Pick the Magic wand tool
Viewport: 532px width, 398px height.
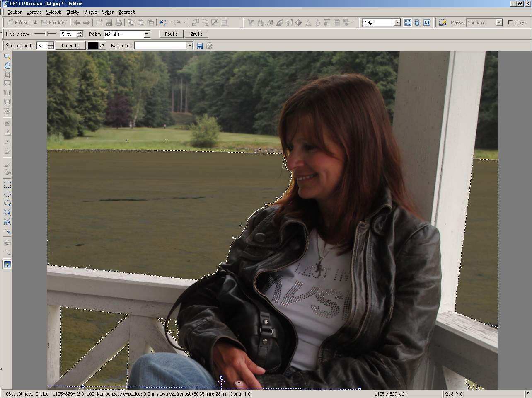click(7, 231)
